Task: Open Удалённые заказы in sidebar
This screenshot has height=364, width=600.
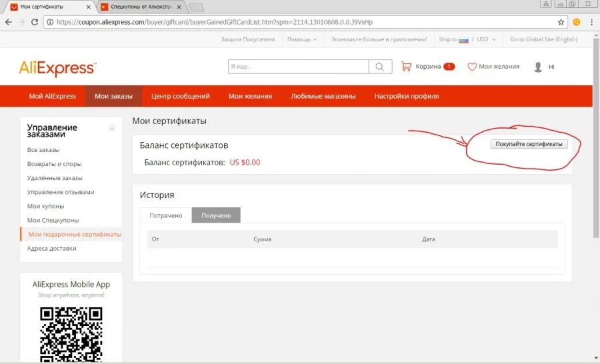Action: coord(55,178)
